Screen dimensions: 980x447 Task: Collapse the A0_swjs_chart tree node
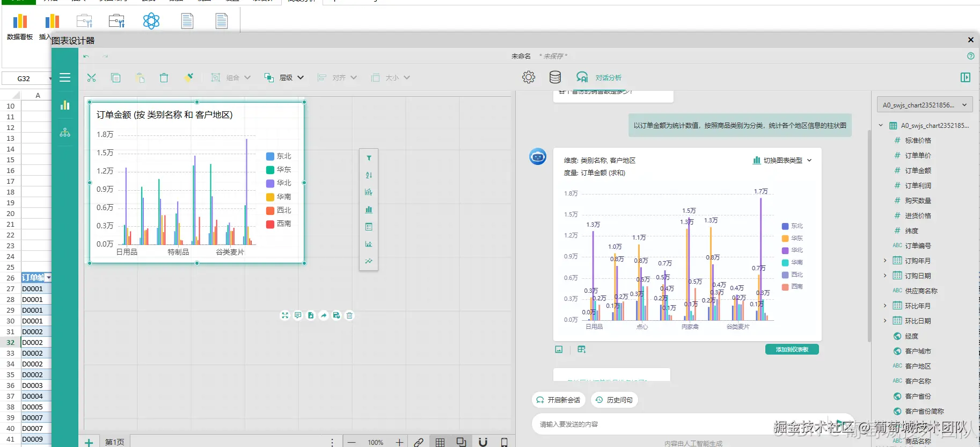tap(881, 125)
